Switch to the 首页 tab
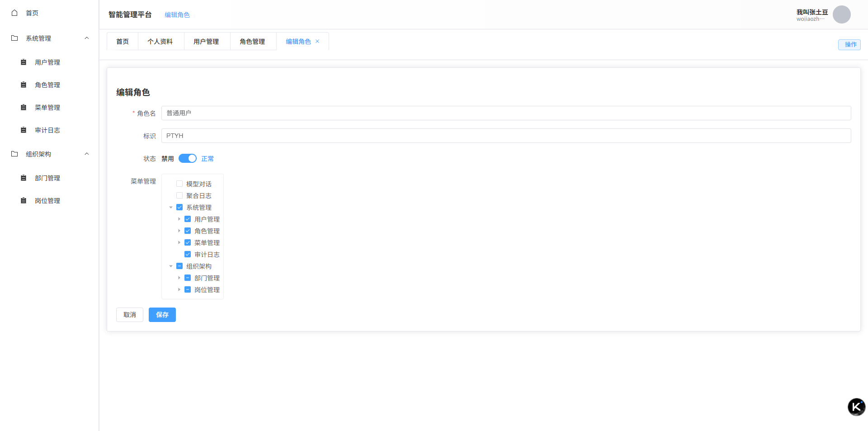This screenshot has width=868, height=431. pos(123,41)
